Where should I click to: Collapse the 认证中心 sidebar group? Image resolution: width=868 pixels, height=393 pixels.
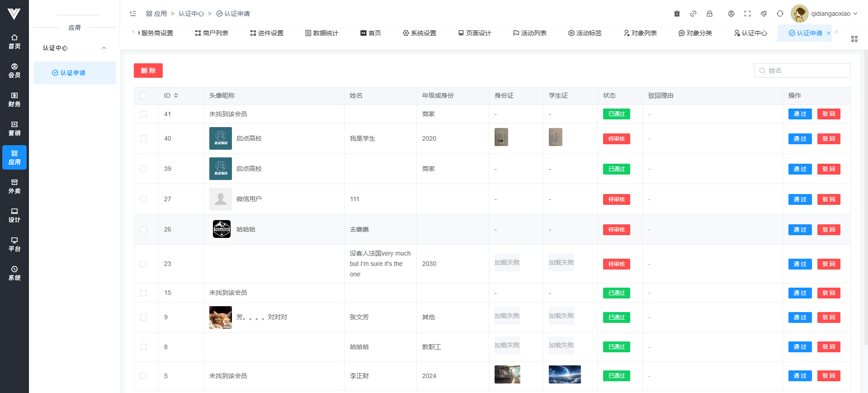point(104,48)
